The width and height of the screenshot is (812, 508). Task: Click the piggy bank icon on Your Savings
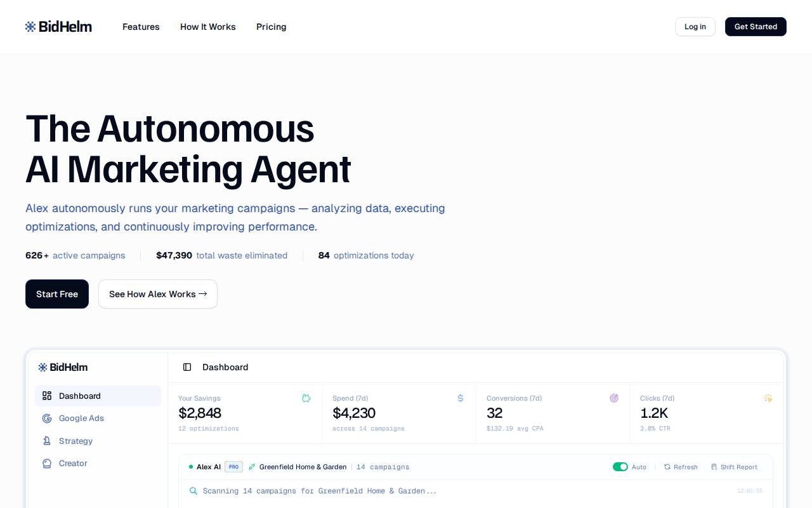click(x=306, y=398)
